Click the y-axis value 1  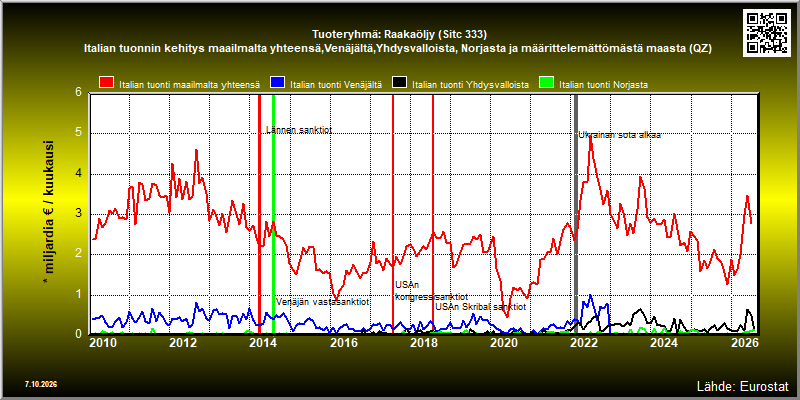pos(79,294)
